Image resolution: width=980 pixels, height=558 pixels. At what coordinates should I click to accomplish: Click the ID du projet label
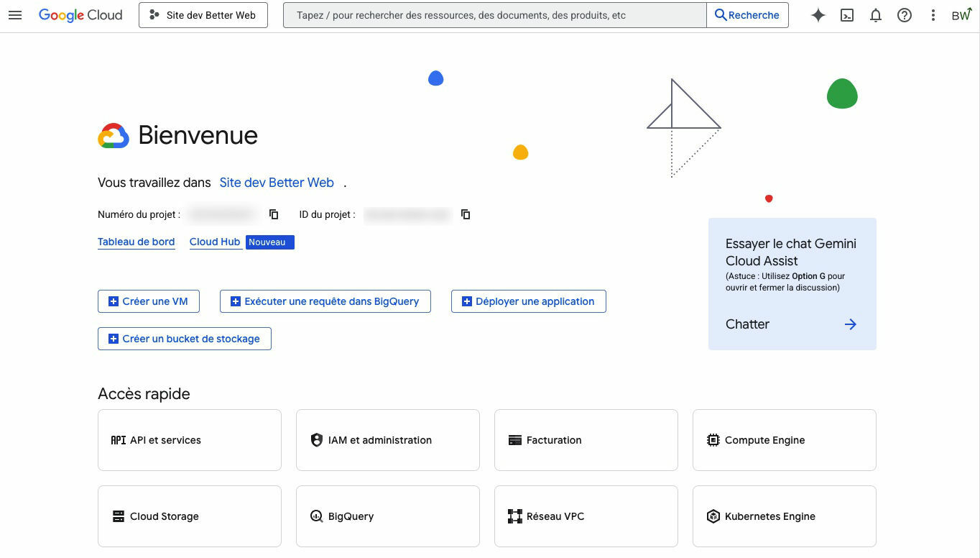[x=327, y=214]
